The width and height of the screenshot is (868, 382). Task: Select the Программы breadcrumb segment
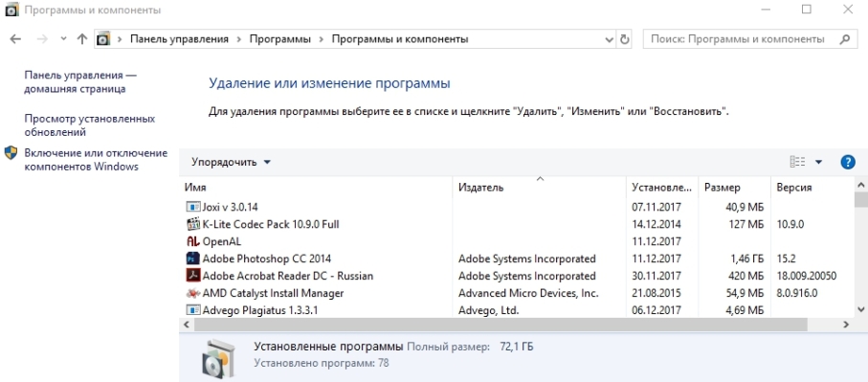coord(280,39)
